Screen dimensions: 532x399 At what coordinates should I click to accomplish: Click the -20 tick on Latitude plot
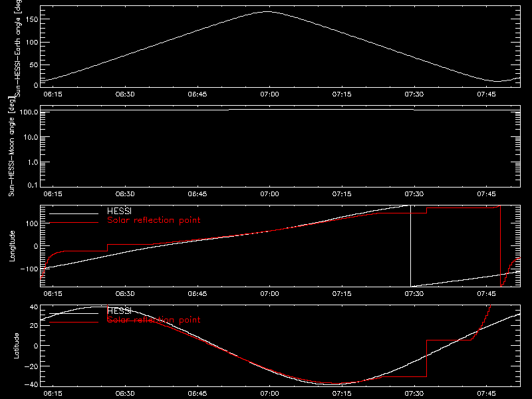[x=31, y=366]
